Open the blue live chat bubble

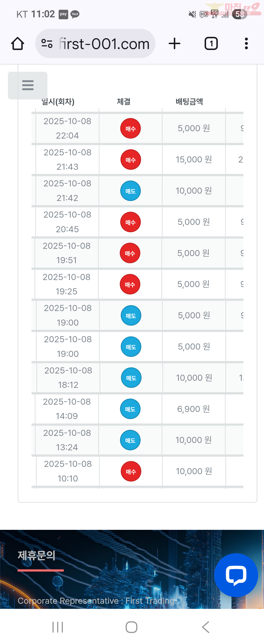point(236,575)
